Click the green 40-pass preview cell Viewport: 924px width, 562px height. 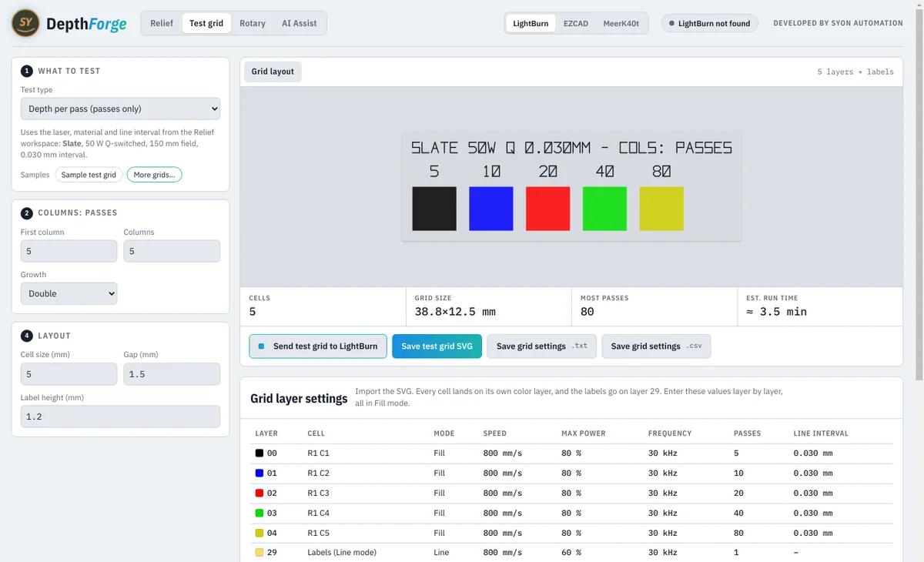(x=604, y=209)
